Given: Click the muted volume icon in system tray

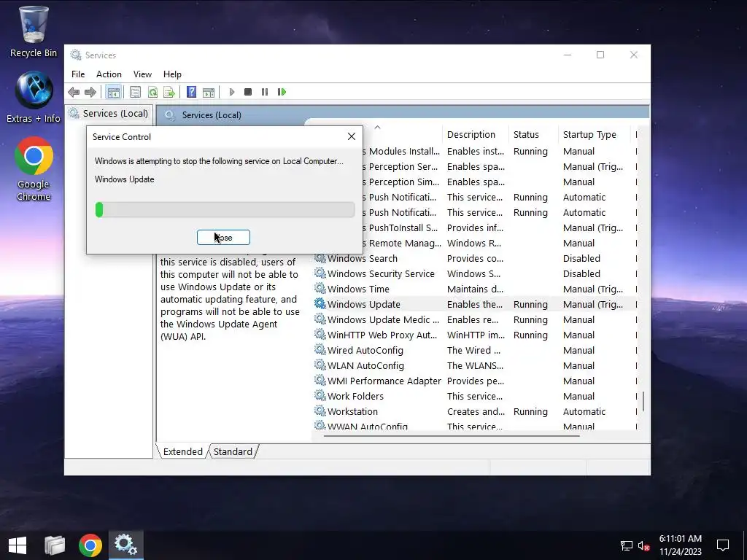Looking at the screenshot, I should click(644, 545).
